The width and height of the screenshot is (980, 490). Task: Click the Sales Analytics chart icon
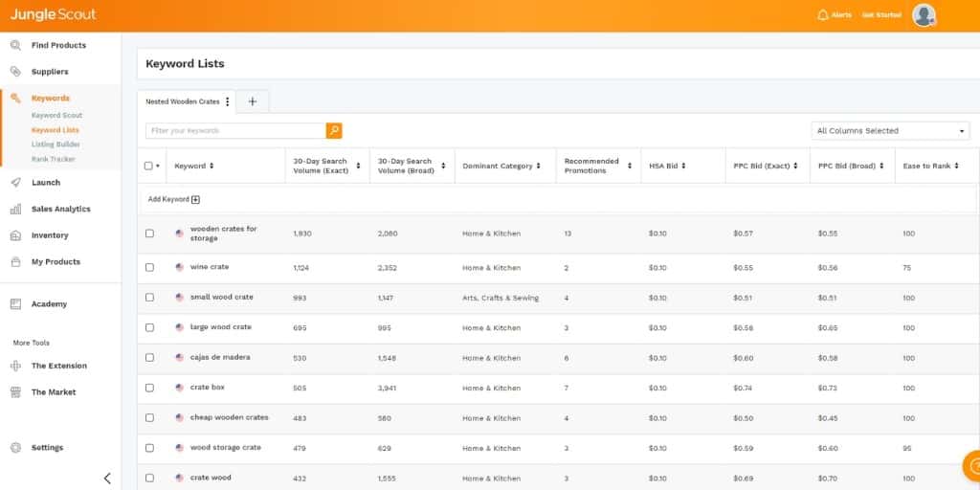coord(15,209)
